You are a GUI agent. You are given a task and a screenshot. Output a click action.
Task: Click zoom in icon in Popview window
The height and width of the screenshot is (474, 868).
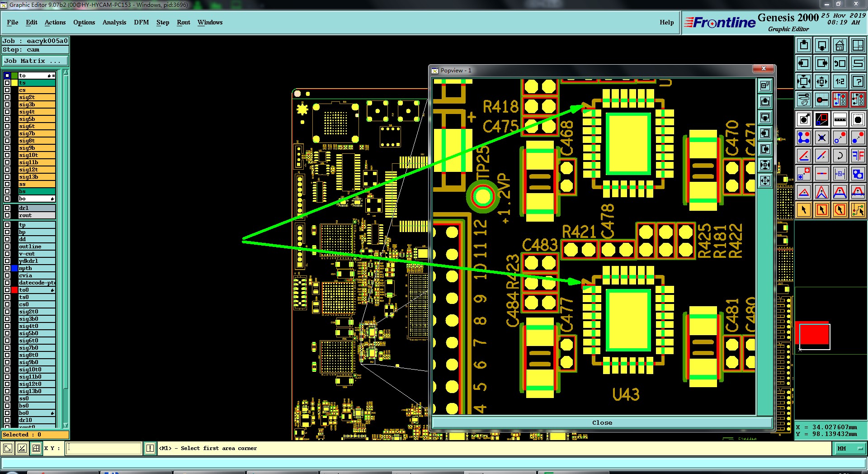point(765,165)
